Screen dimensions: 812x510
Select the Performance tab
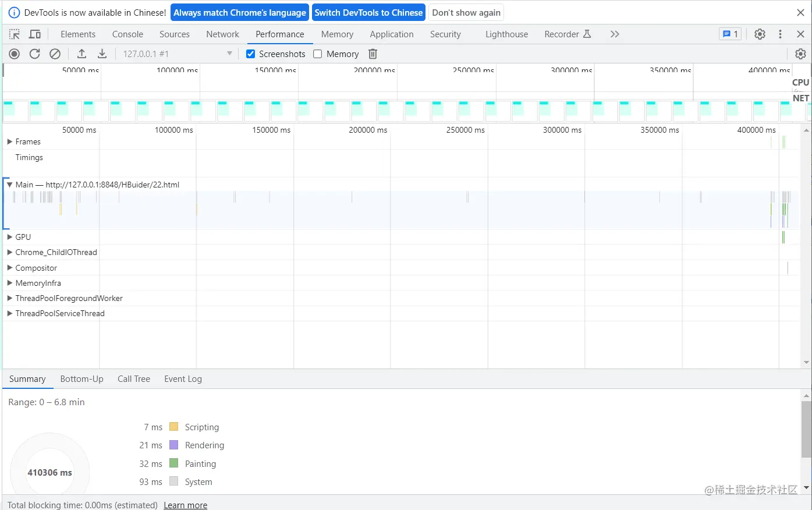click(x=280, y=34)
